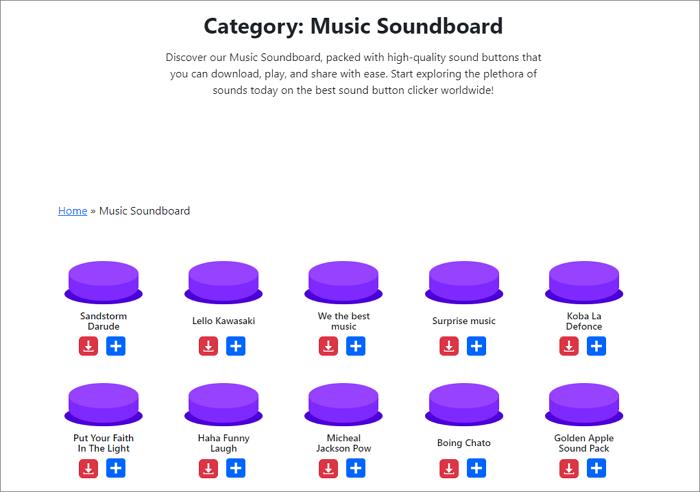Play the Surprise music purple button
Viewport: 700px width, 492px height.
(463, 280)
